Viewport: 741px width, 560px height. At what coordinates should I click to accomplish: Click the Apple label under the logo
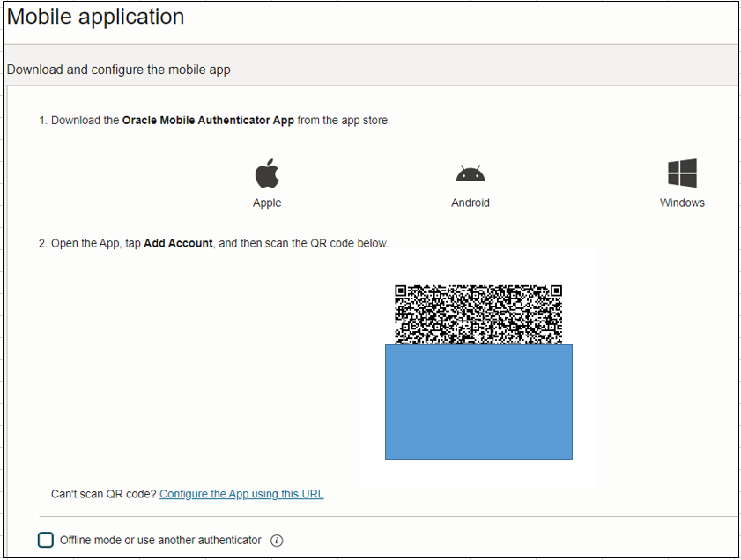(x=267, y=203)
